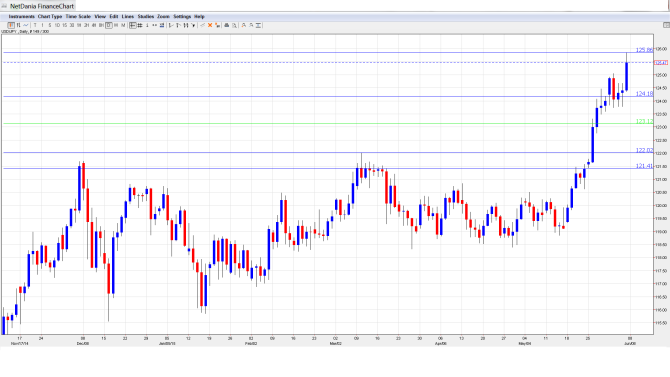
Task: Open the Lines menu
Action: [128, 17]
